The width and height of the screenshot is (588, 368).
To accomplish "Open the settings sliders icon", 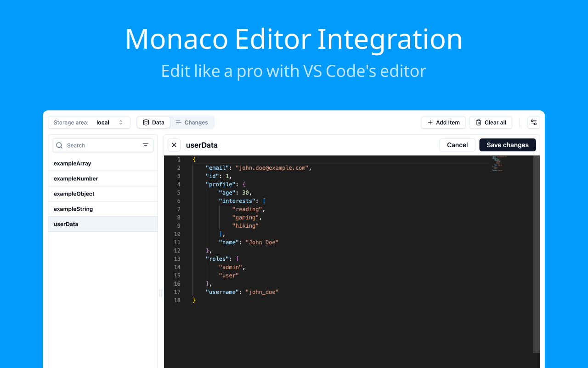I will click(534, 122).
